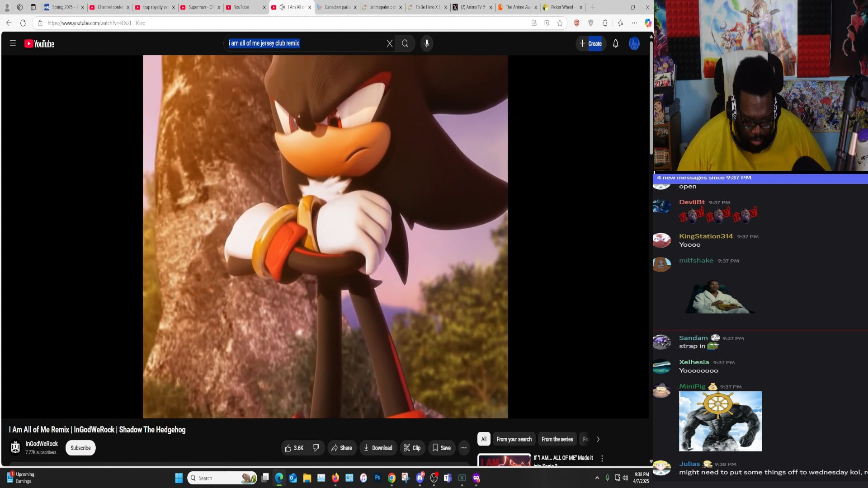
Task: Open a new browser tab
Action: [593, 7]
